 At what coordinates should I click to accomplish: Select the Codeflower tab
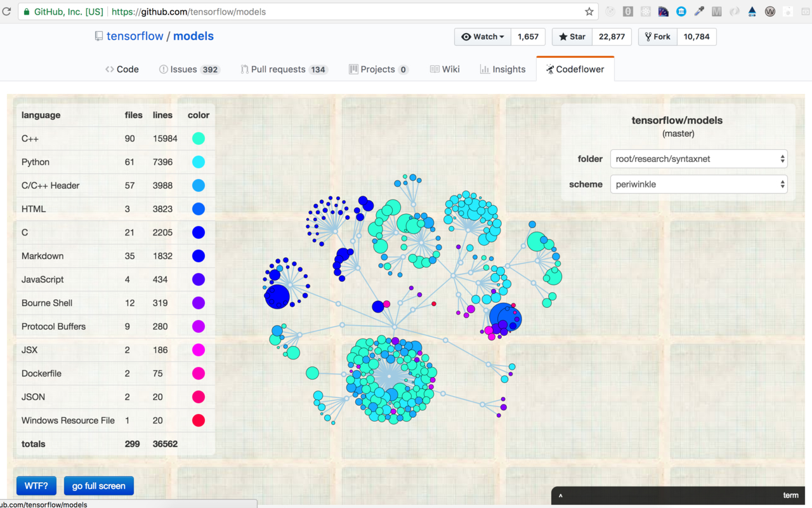pos(575,69)
